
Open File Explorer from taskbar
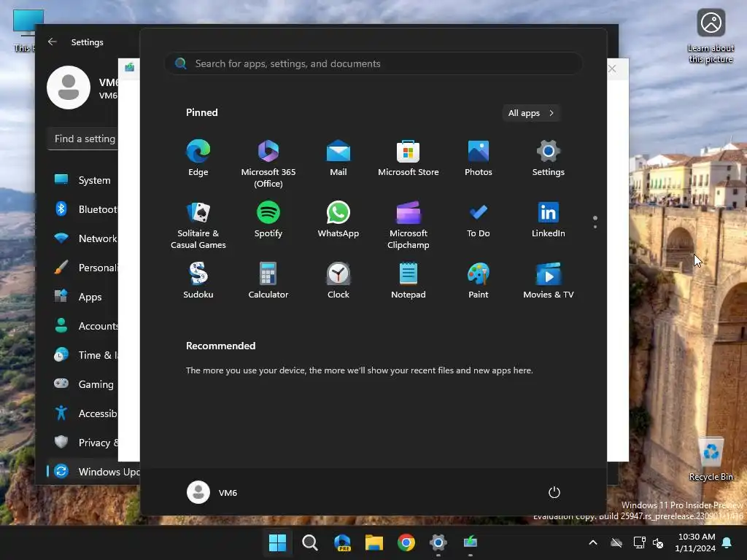[x=374, y=542]
